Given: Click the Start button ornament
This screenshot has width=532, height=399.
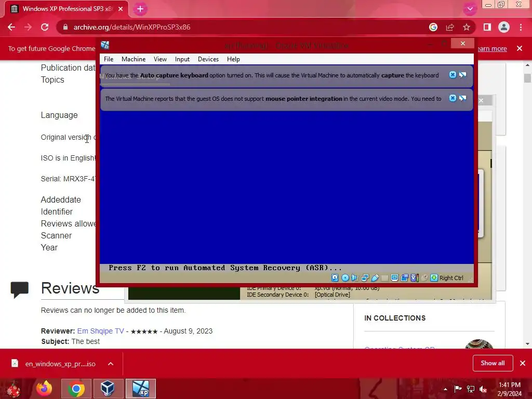Looking at the screenshot, I should point(14,389).
